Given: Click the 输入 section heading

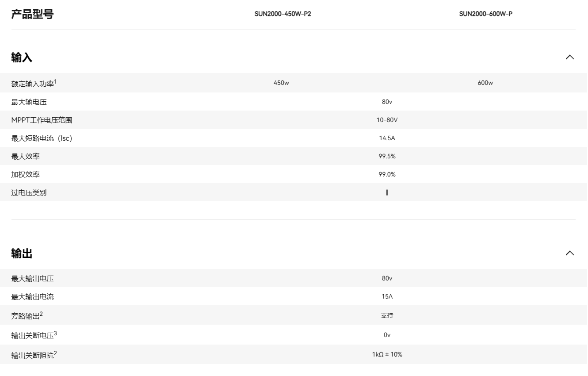Looking at the screenshot, I should pyautogui.click(x=22, y=58).
